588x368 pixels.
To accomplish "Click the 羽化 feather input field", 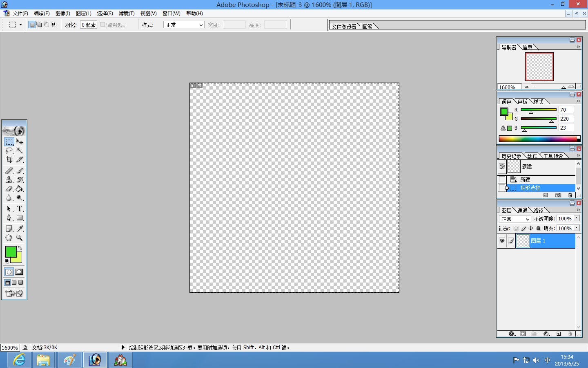I will [89, 25].
